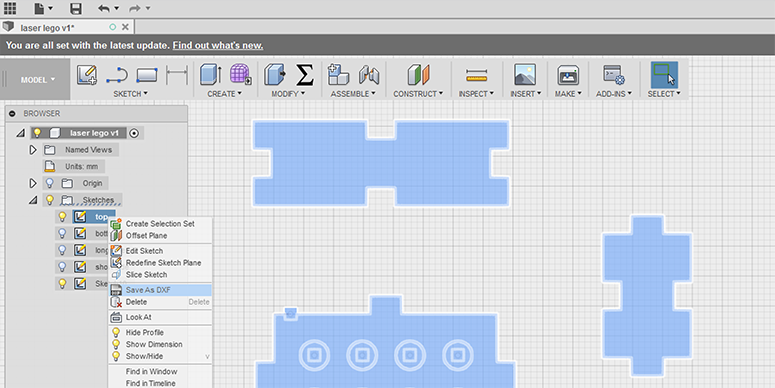This screenshot has height=388, width=775.
Task: Choose Find in Window from context menu
Action: point(160,372)
